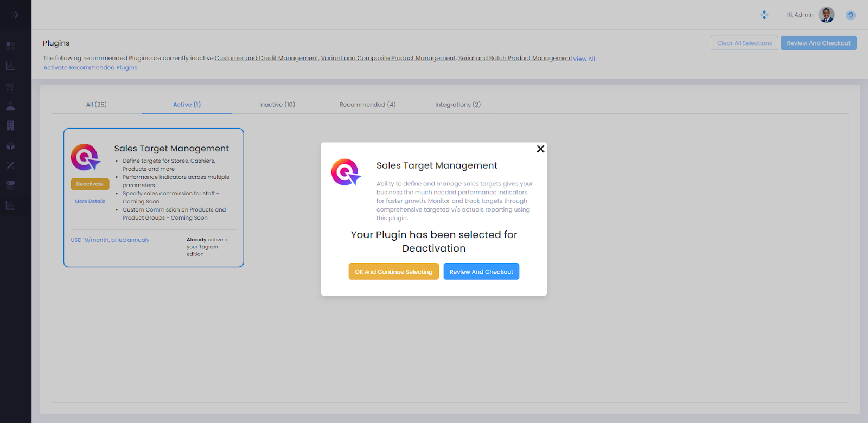Click Review And Checkout in page header
The image size is (868, 423).
coord(819,43)
